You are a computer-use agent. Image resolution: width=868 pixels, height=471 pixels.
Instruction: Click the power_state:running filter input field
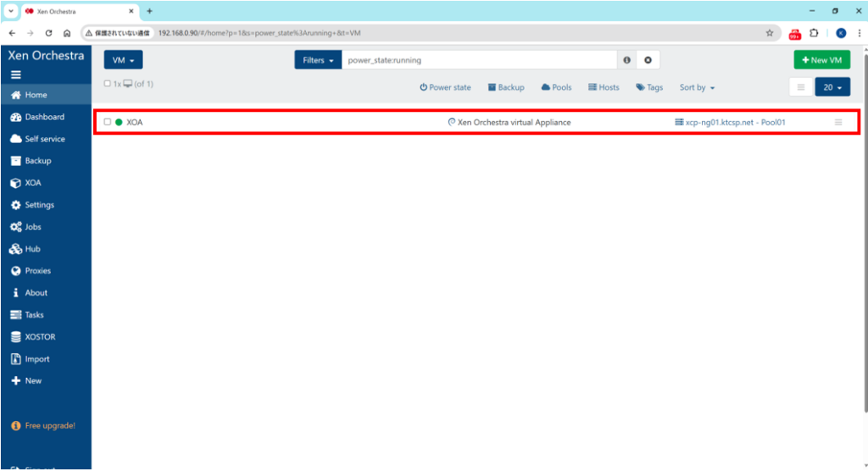[x=479, y=60]
